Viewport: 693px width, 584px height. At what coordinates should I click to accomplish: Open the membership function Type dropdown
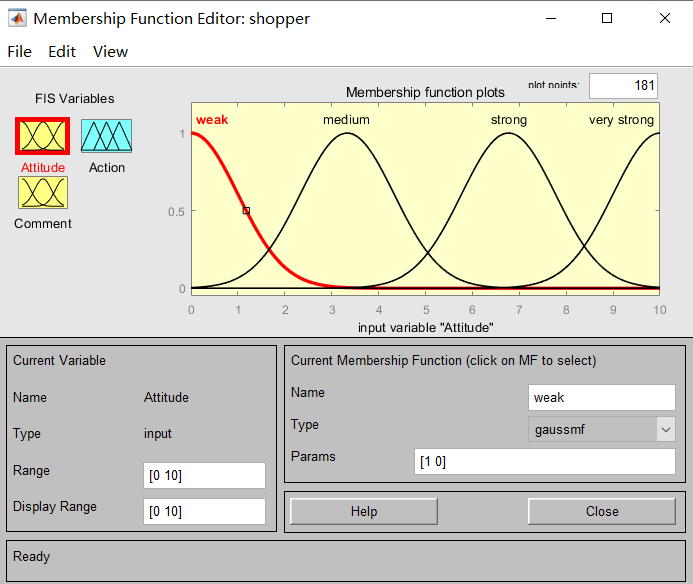point(602,429)
